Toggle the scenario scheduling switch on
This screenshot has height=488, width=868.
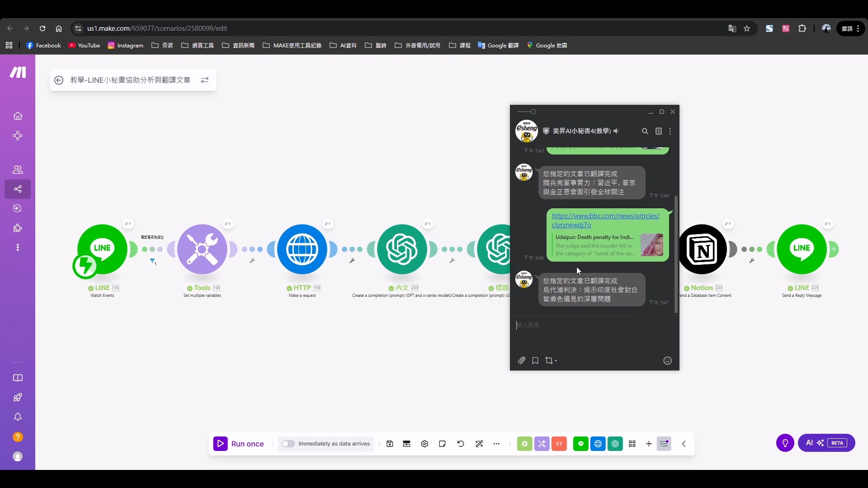point(288,444)
